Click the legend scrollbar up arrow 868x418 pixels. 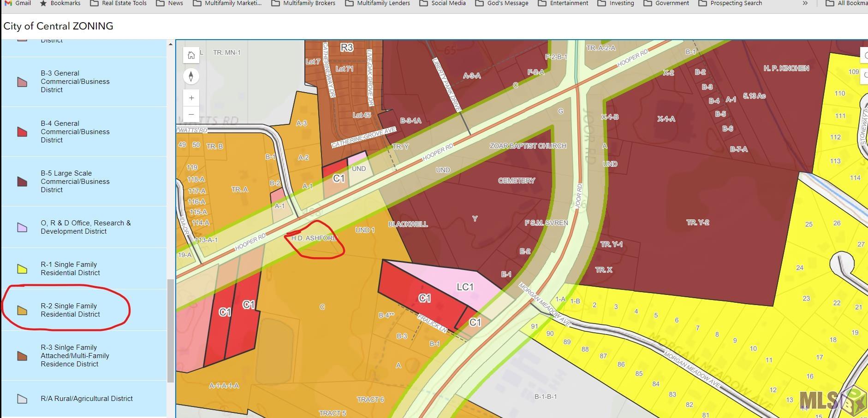170,44
